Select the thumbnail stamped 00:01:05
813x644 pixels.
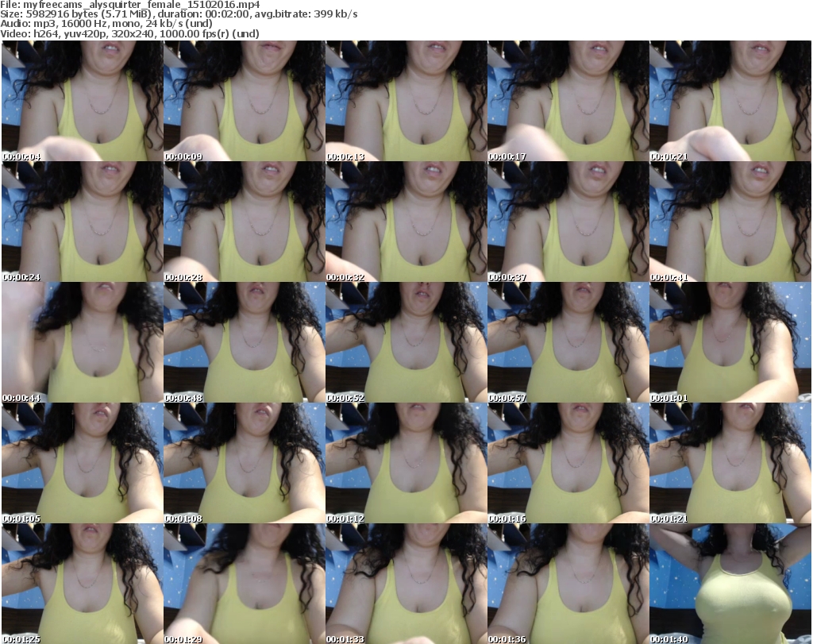coord(83,463)
